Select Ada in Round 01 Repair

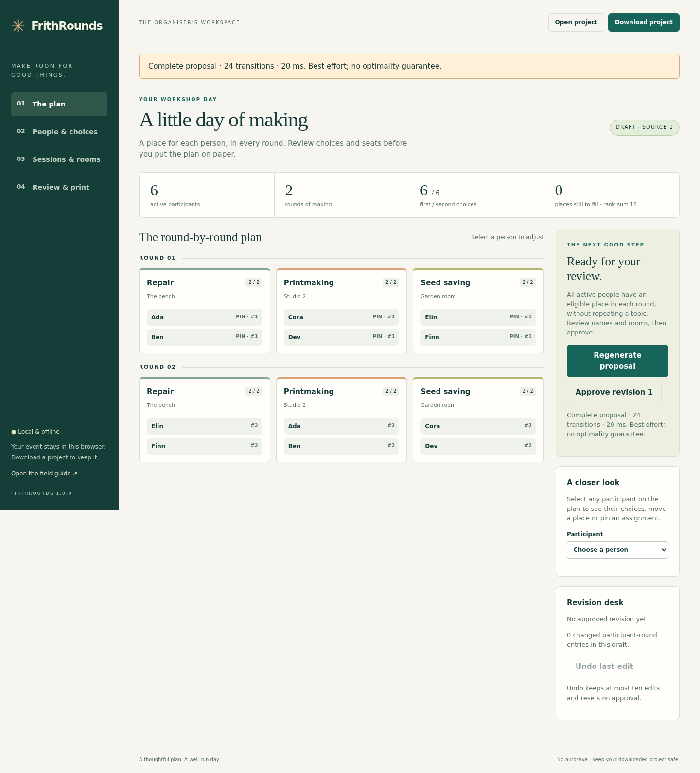coord(205,317)
